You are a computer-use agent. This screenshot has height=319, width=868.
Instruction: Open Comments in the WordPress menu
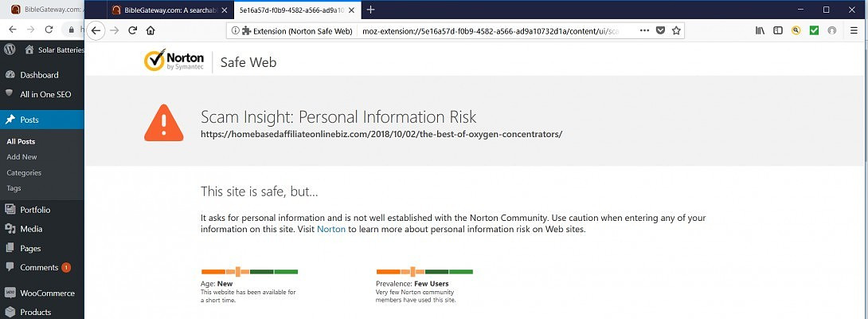click(x=39, y=267)
